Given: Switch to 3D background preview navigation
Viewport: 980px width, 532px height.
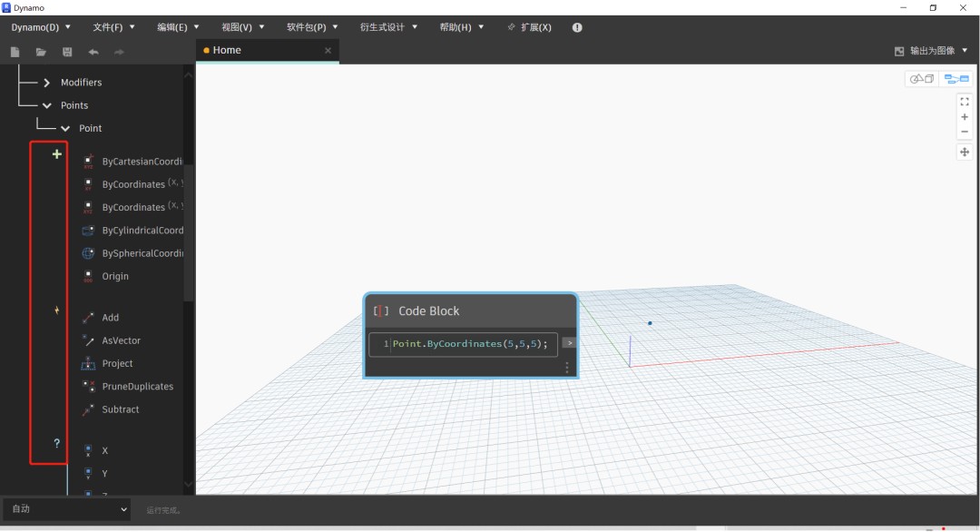Looking at the screenshot, I should (922, 79).
